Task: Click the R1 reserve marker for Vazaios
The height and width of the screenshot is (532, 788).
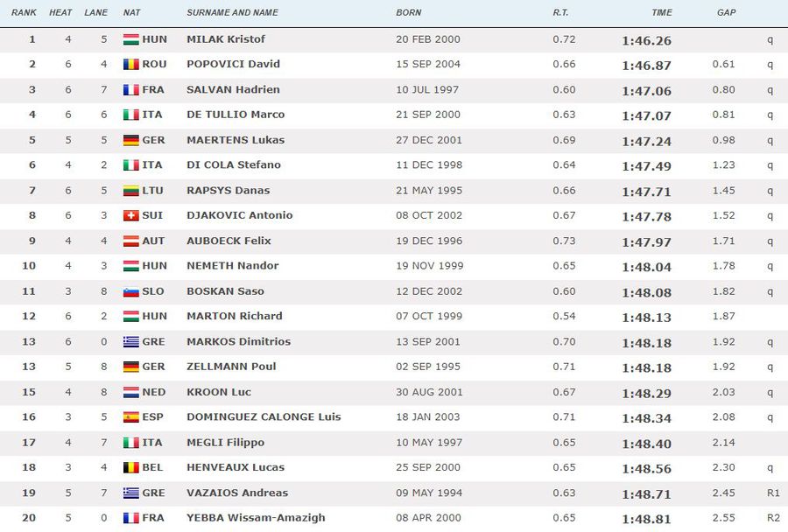Action: [773, 493]
